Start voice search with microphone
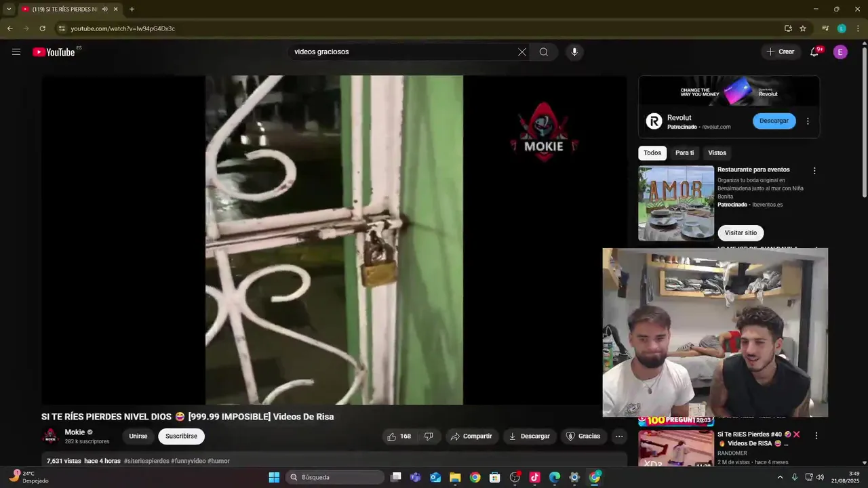 pos(574,52)
